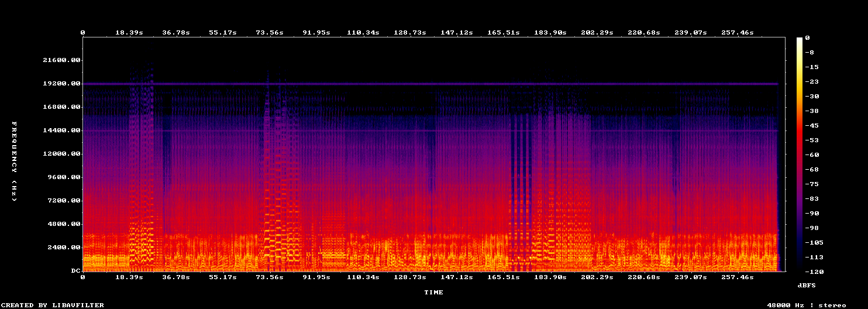Click the 257.46s top time axis marker
This screenshot has width=868, height=309.
point(738,32)
